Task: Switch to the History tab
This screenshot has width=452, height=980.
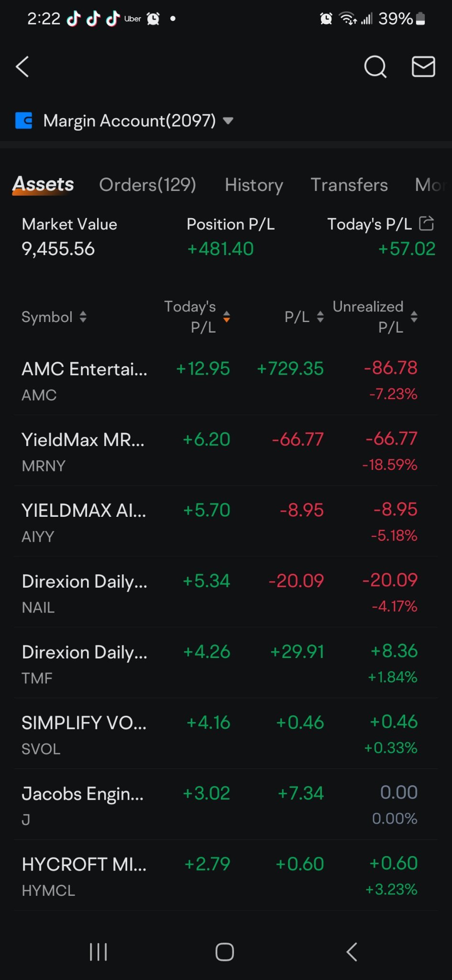Action: point(254,185)
